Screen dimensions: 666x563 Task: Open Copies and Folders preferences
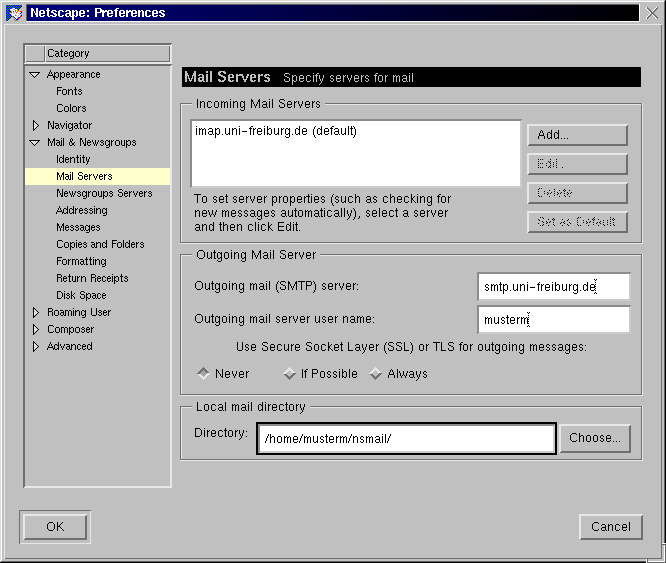[x=100, y=244]
